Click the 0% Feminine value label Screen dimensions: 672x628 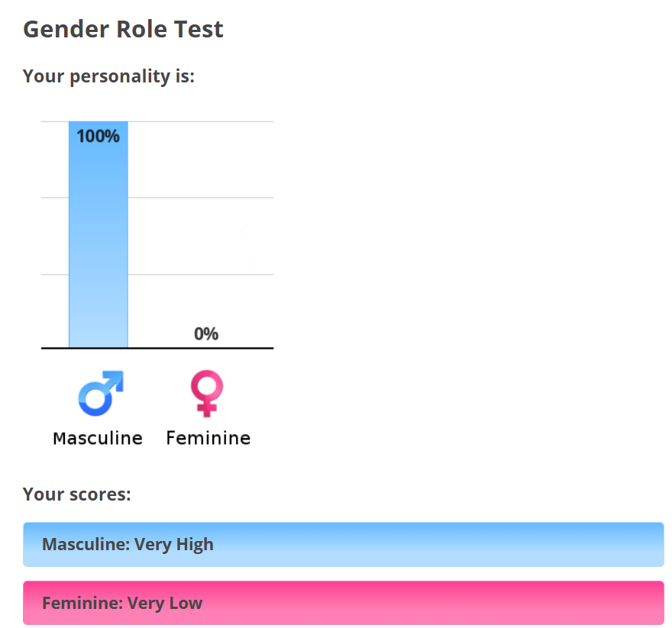tap(206, 333)
